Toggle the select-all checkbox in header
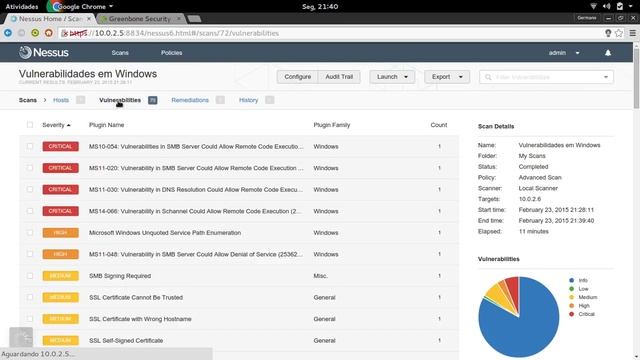 pyautogui.click(x=30, y=125)
